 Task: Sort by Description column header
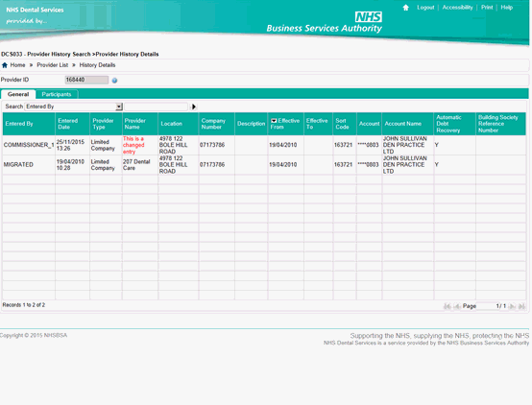click(251, 124)
